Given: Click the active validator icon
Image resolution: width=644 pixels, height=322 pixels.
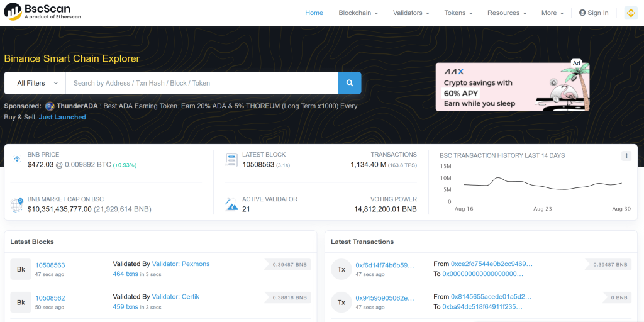Looking at the screenshot, I should pyautogui.click(x=231, y=204).
